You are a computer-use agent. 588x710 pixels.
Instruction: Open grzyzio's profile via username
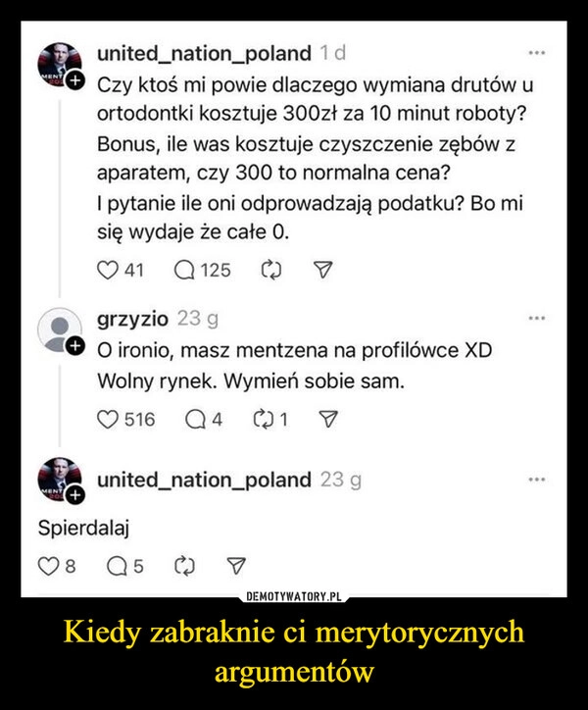click(x=133, y=320)
